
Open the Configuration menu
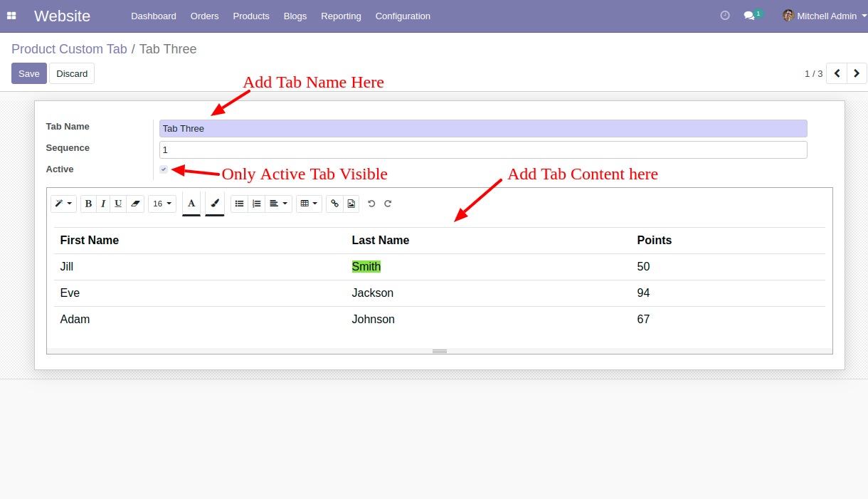click(403, 16)
